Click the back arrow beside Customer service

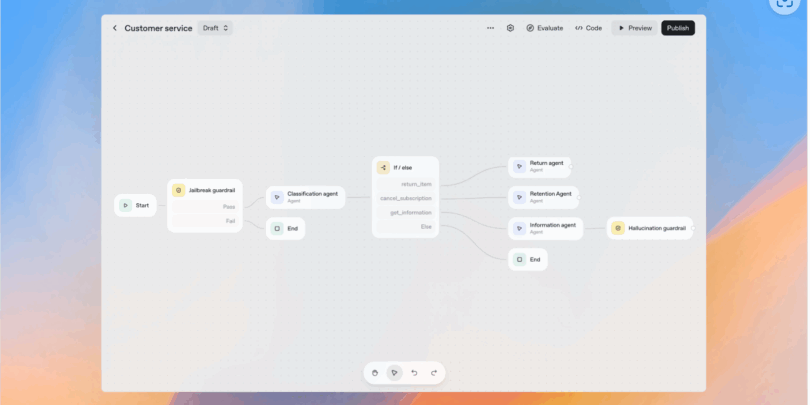point(114,28)
